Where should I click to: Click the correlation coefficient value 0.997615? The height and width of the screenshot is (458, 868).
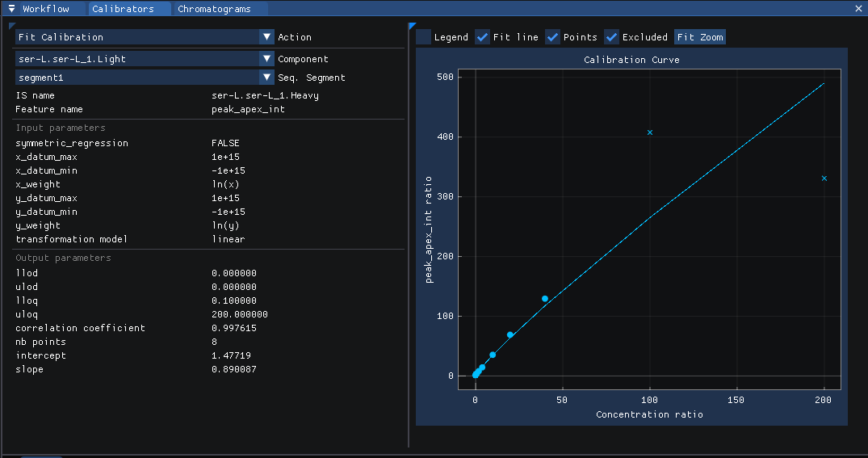[233, 328]
